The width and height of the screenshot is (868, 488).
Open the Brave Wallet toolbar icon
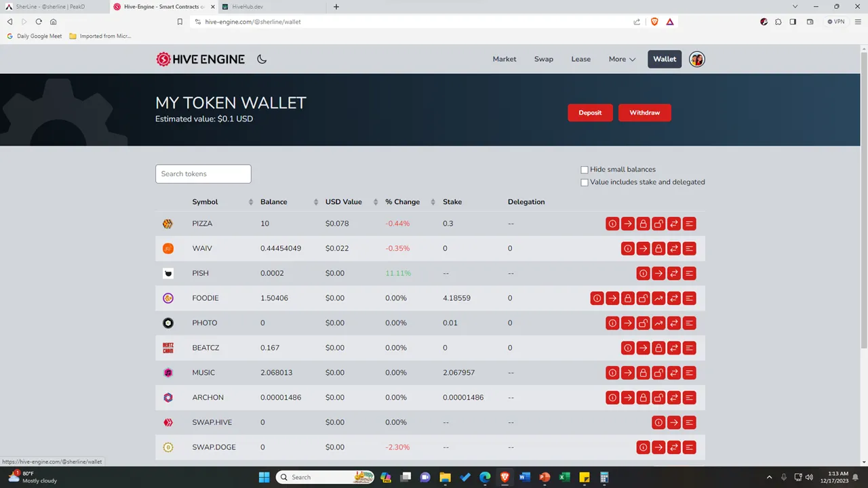click(x=810, y=22)
